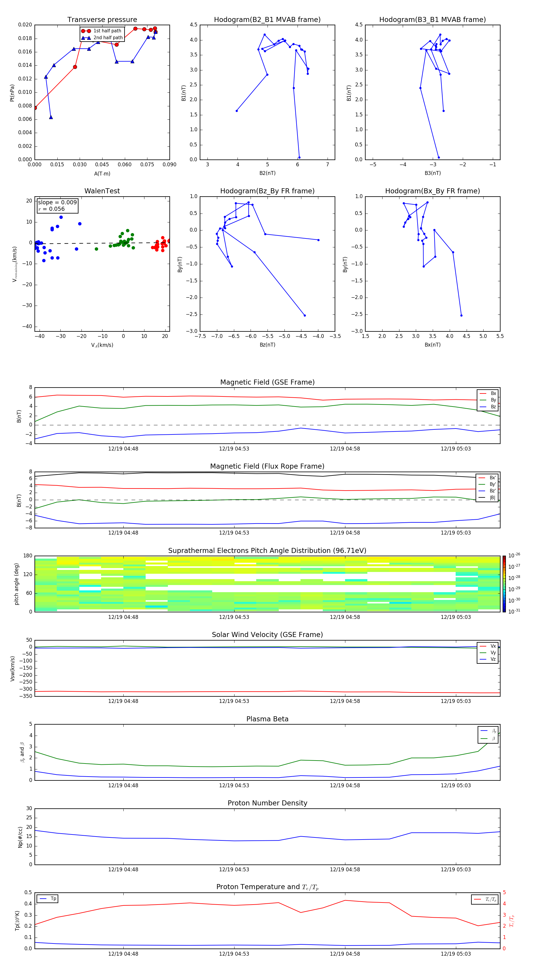Click the 'Bz(nT)' x-axis label
This screenshot has width=535, height=980.
(267, 345)
